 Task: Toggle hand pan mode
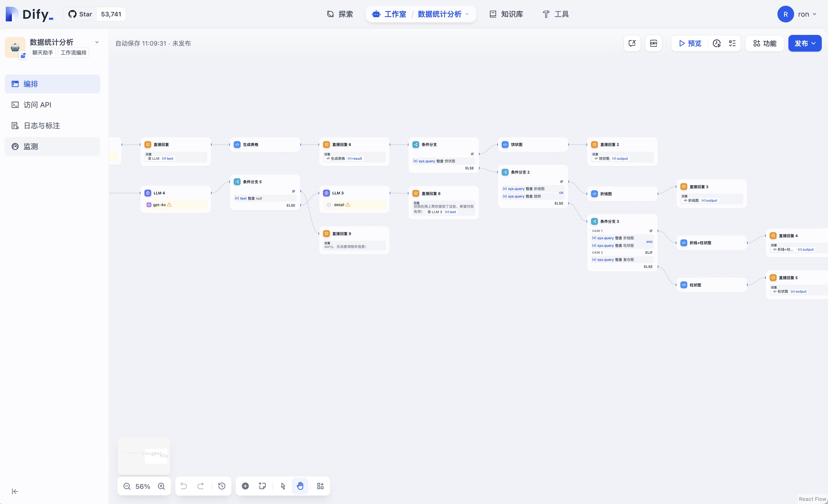click(x=300, y=486)
